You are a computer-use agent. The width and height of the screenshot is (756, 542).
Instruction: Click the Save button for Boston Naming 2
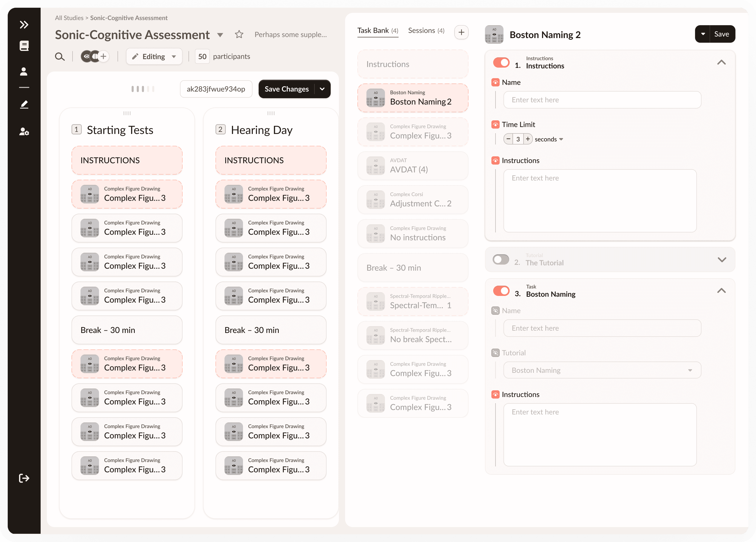click(x=722, y=34)
